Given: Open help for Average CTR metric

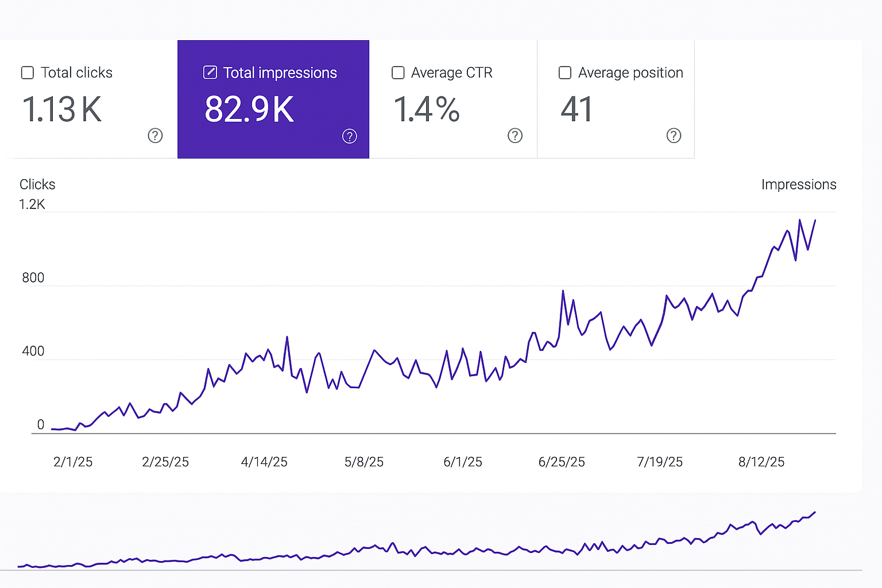Looking at the screenshot, I should click(x=514, y=136).
